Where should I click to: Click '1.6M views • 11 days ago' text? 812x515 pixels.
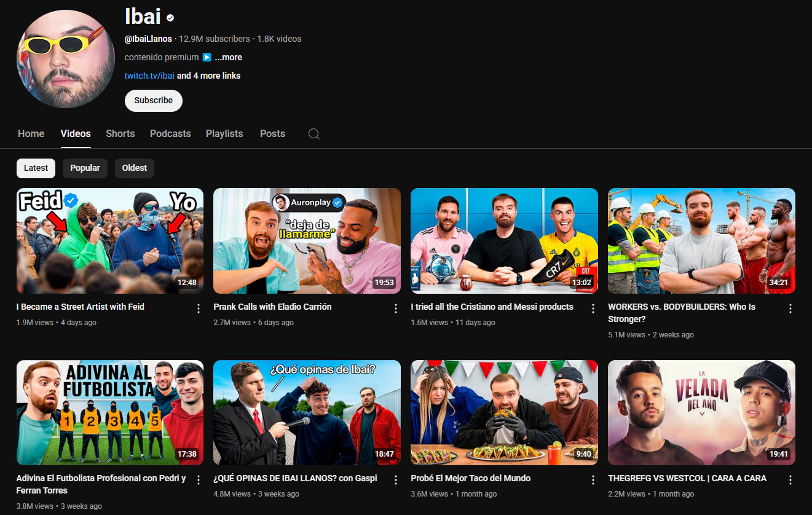tap(453, 323)
